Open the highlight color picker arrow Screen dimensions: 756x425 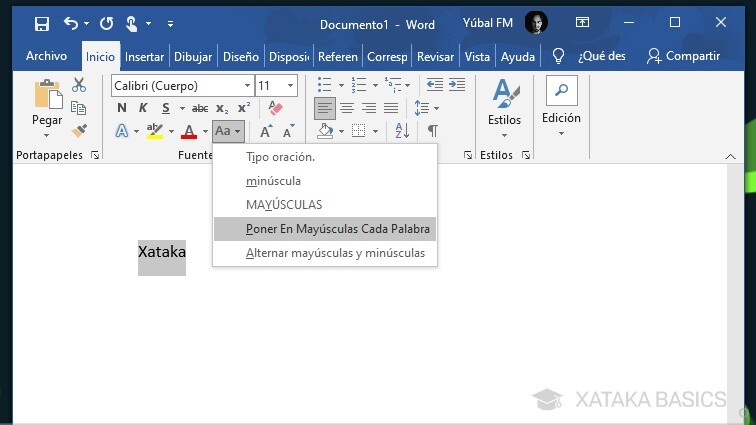pyautogui.click(x=171, y=131)
